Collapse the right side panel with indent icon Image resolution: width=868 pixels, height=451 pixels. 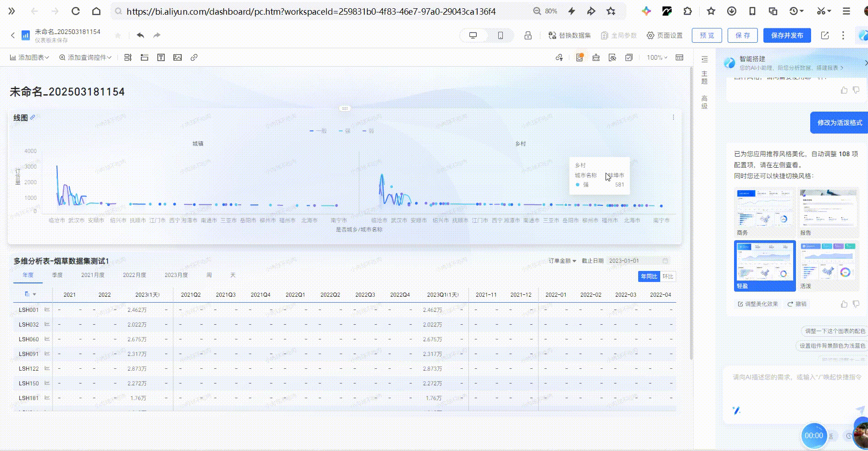[705, 59]
